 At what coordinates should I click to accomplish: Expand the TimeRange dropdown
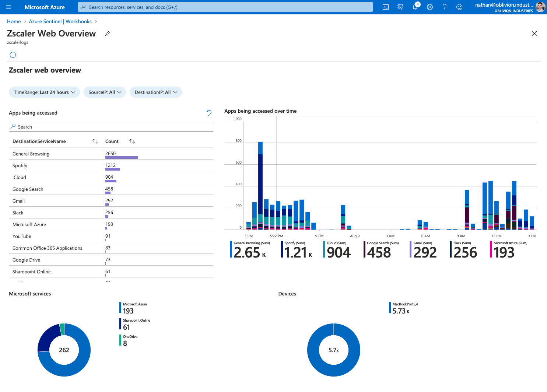pos(44,92)
